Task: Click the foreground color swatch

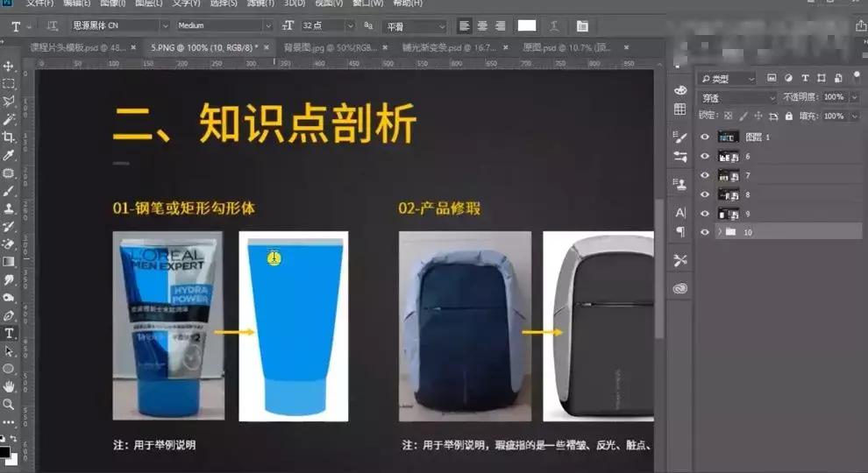Action: coord(4,452)
